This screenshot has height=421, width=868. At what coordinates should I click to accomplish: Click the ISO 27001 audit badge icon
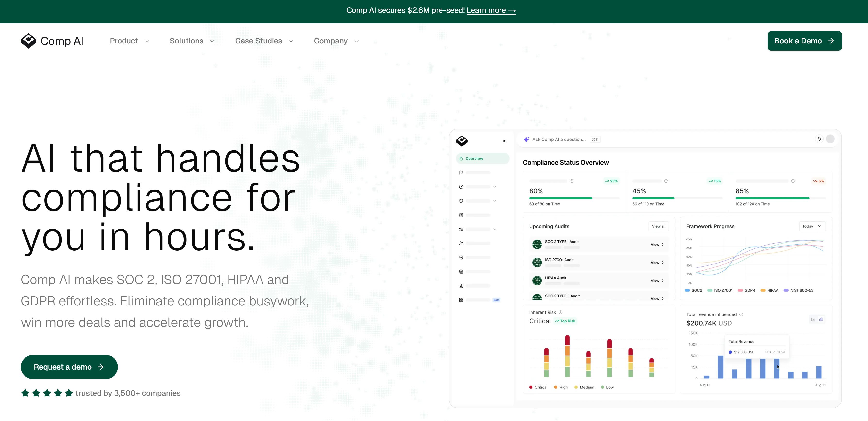pyautogui.click(x=537, y=263)
